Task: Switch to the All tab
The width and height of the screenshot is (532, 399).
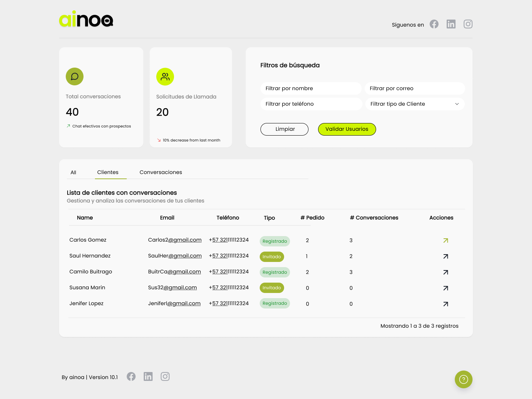Action: (x=74, y=173)
